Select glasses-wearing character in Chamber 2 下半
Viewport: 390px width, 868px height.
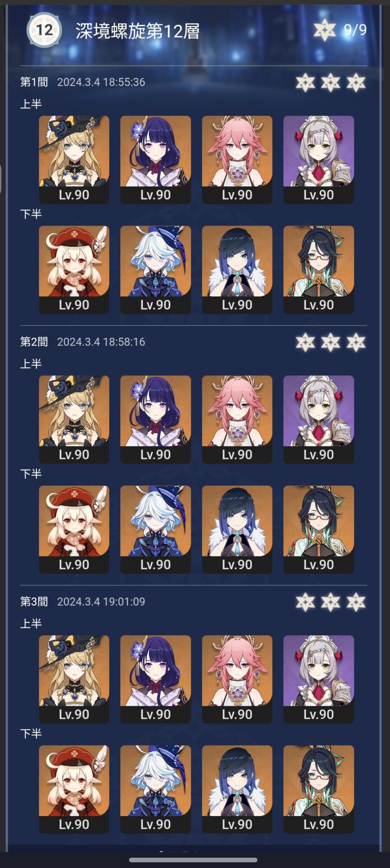pos(319,529)
